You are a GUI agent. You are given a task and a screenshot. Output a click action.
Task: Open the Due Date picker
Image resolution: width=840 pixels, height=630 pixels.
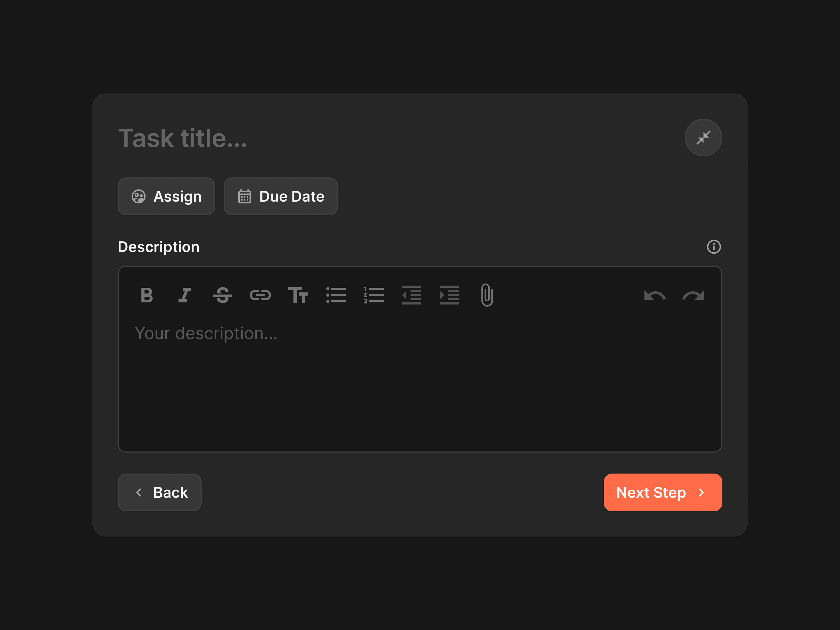pos(281,196)
